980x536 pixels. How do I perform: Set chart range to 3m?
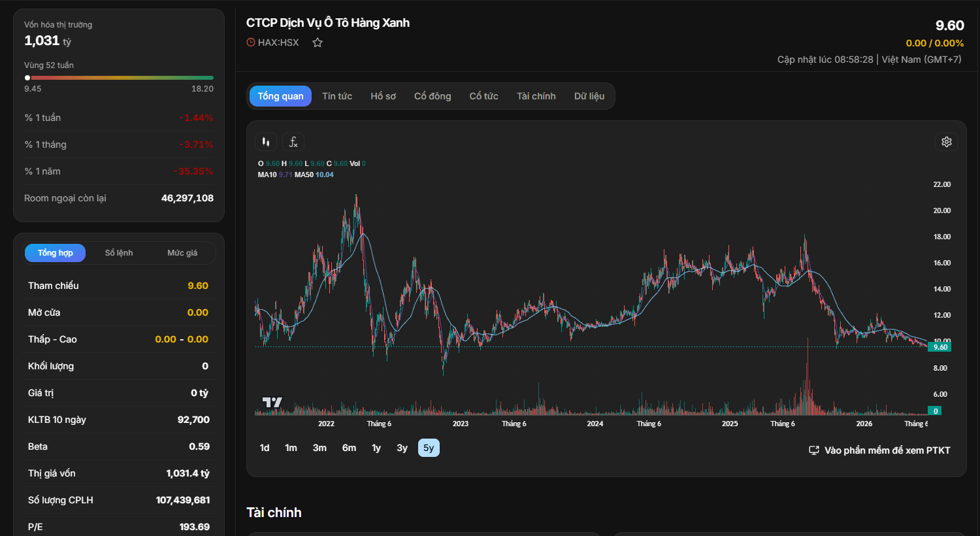click(319, 448)
